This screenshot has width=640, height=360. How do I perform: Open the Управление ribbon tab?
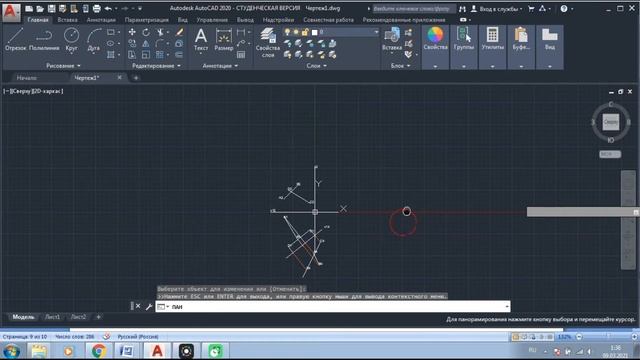point(212,20)
